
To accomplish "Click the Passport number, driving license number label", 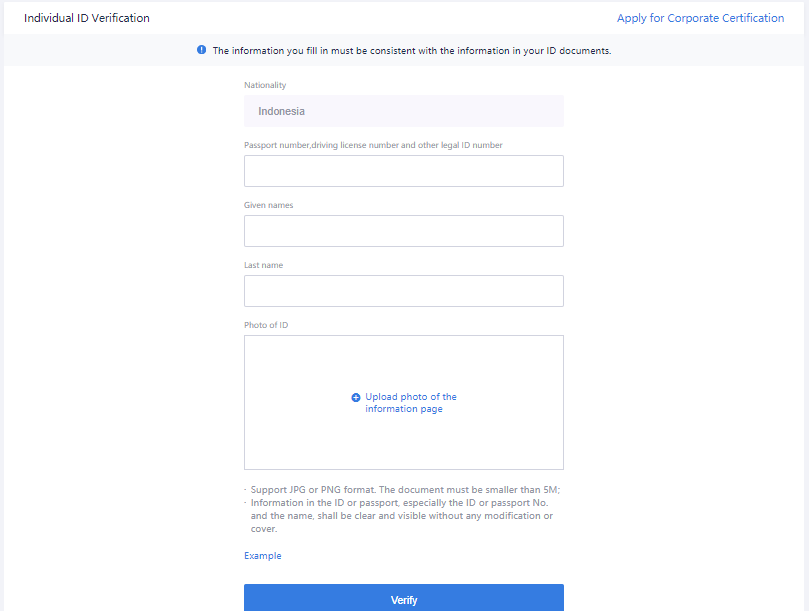I will tap(373, 145).
